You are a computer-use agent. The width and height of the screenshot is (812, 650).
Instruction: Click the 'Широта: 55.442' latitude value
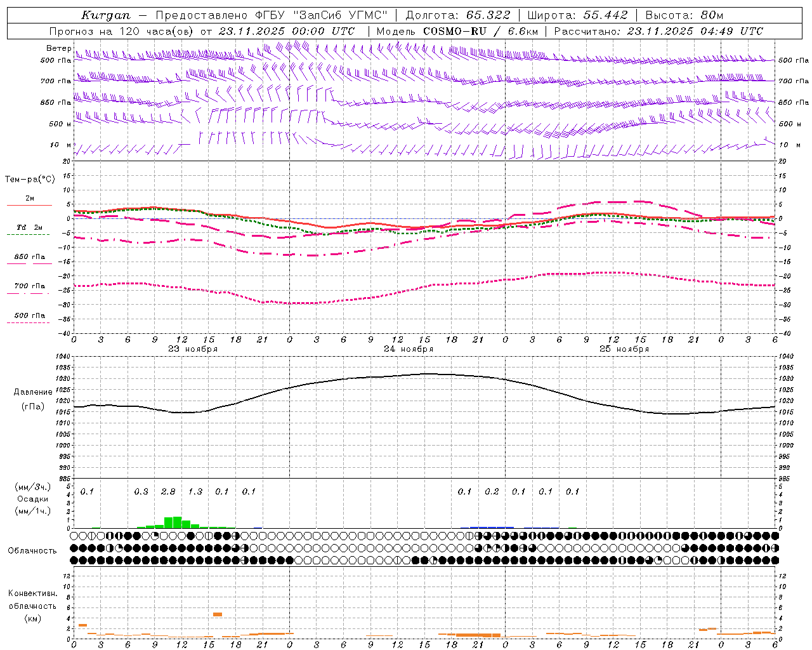pos(577,15)
